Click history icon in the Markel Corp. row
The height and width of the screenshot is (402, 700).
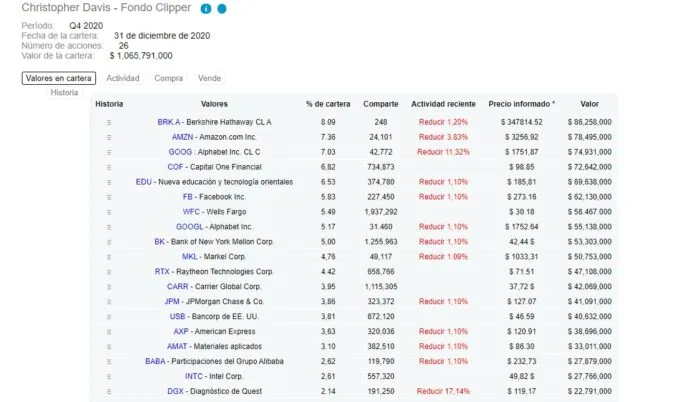click(x=109, y=257)
